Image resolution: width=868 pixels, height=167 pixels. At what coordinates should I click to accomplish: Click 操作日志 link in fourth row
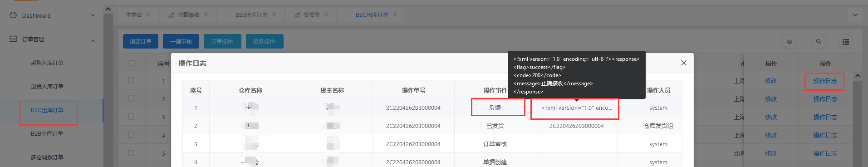pos(825,135)
